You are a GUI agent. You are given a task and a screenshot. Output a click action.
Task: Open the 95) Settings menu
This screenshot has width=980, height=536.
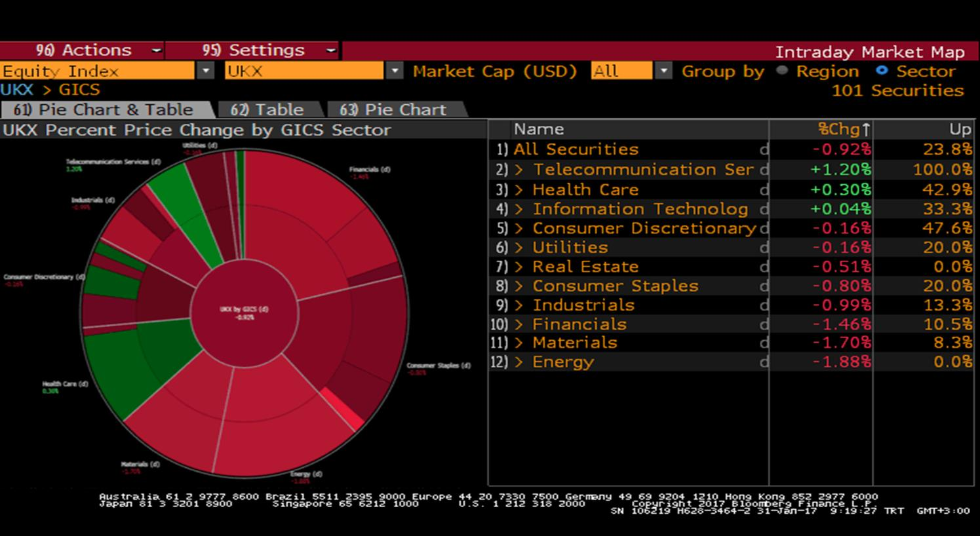252,50
